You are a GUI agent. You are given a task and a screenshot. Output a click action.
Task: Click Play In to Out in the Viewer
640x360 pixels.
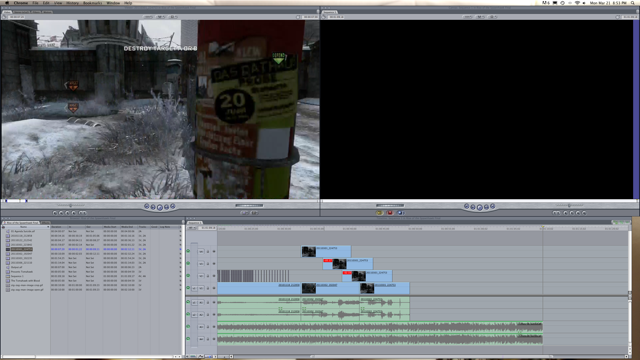[153, 207]
